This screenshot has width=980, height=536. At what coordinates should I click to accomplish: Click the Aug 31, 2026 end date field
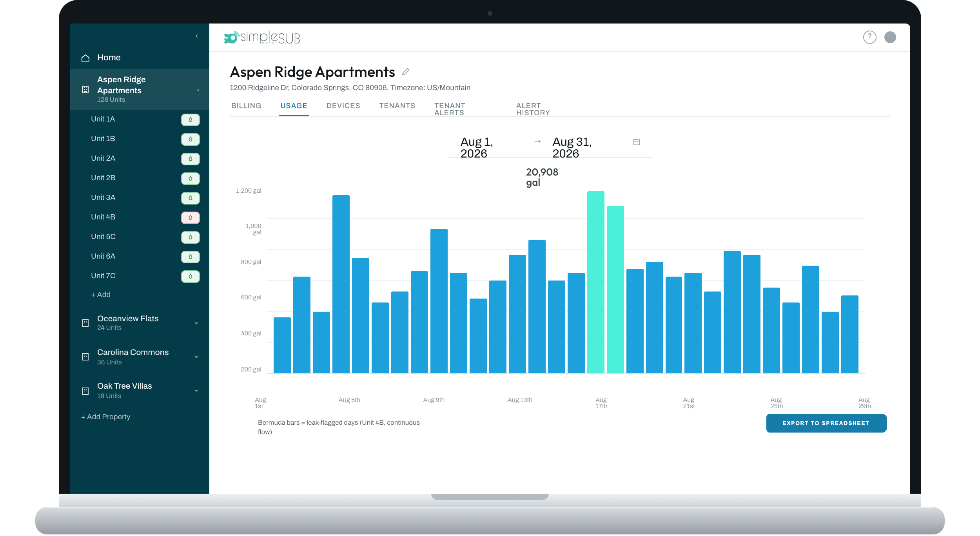pos(572,148)
